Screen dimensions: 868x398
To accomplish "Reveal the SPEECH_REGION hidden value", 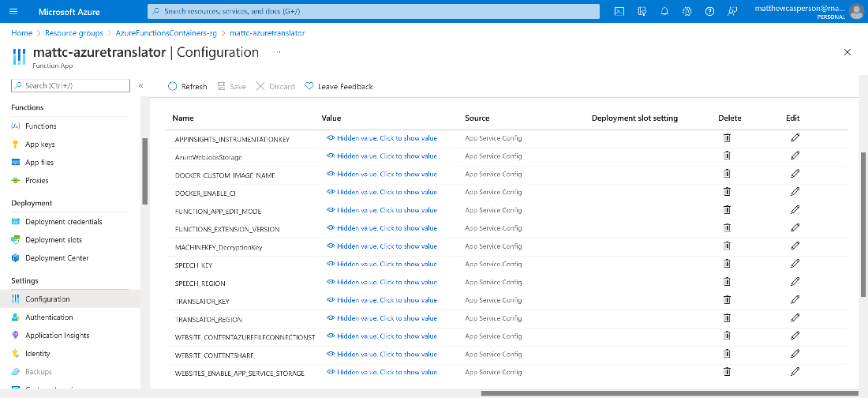I will (x=382, y=282).
